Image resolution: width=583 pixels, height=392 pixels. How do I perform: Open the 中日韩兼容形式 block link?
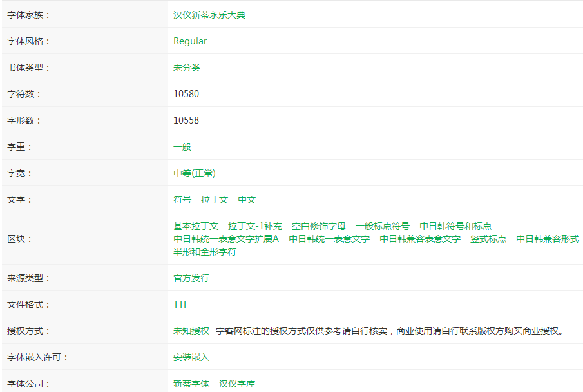coord(548,239)
